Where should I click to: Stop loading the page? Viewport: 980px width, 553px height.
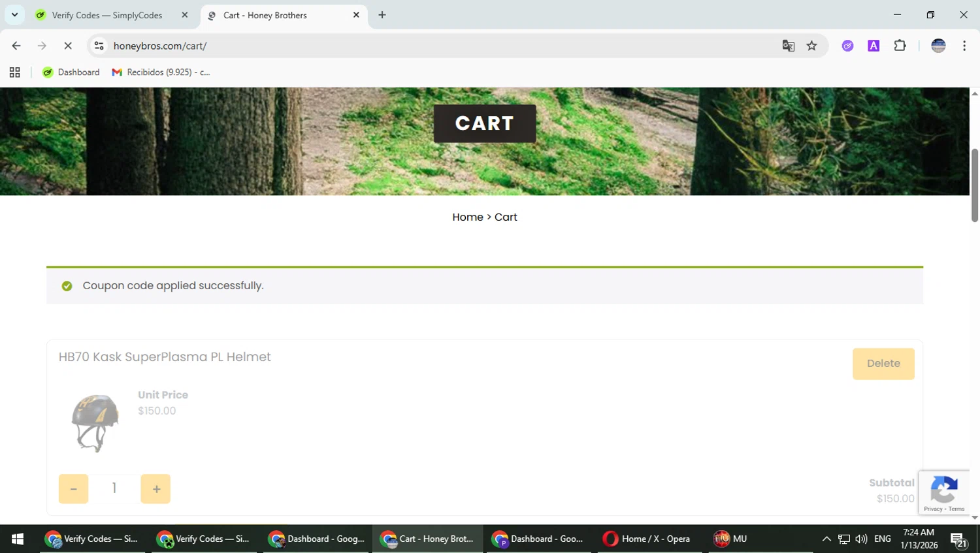68,46
